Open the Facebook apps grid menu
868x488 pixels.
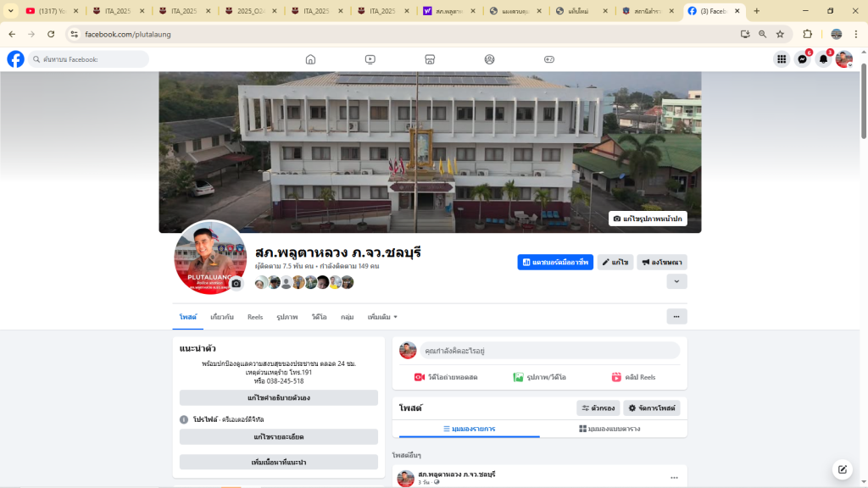click(x=781, y=59)
